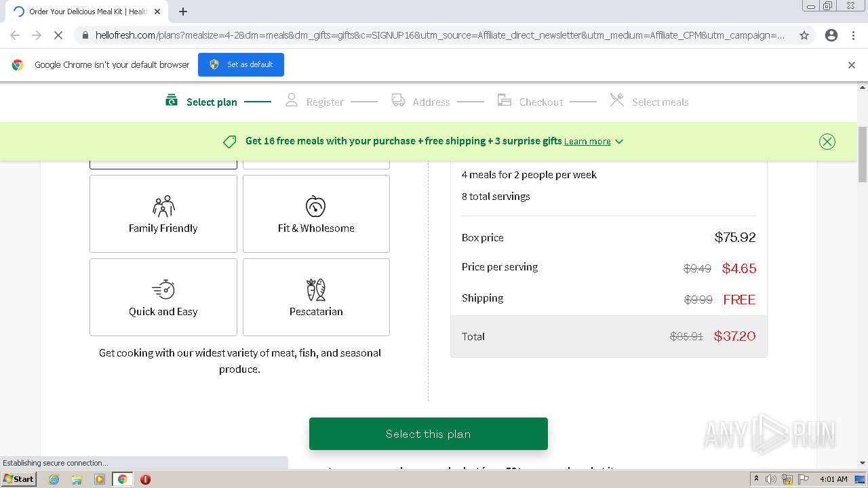868x488 pixels.
Task: Click Set as default browser button
Action: pos(241,64)
